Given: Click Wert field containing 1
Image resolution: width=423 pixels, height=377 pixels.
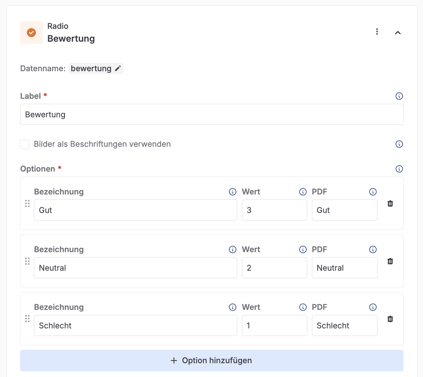Looking at the screenshot, I should pyautogui.click(x=274, y=325).
